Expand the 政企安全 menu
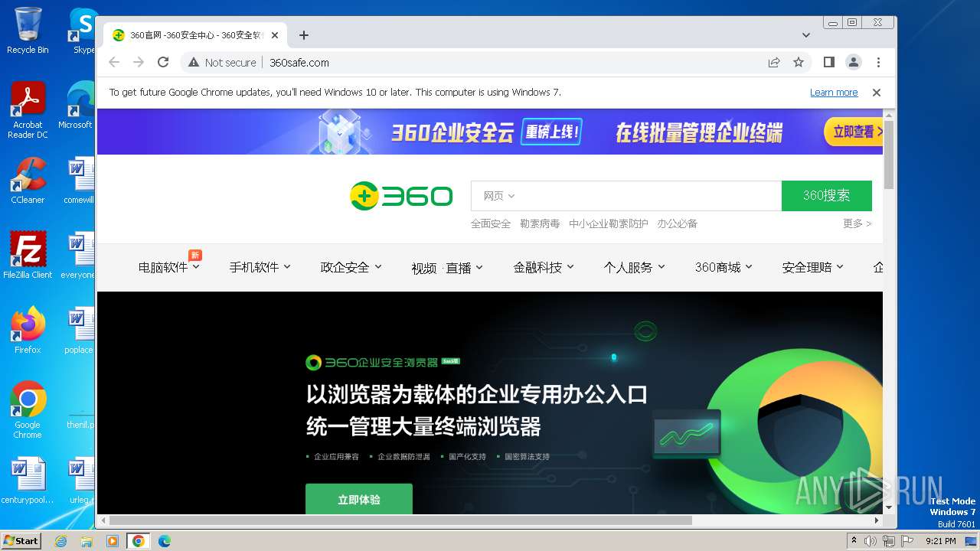This screenshot has width=980, height=551. (x=351, y=267)
